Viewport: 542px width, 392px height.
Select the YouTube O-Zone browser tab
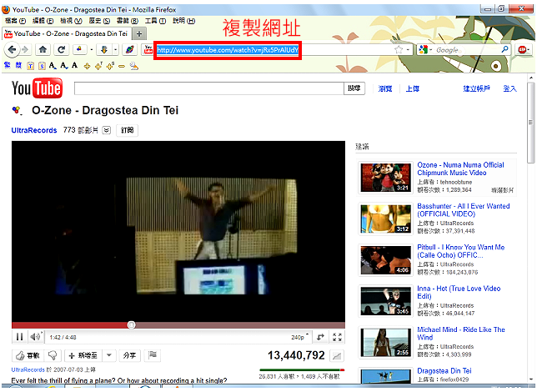67,34
